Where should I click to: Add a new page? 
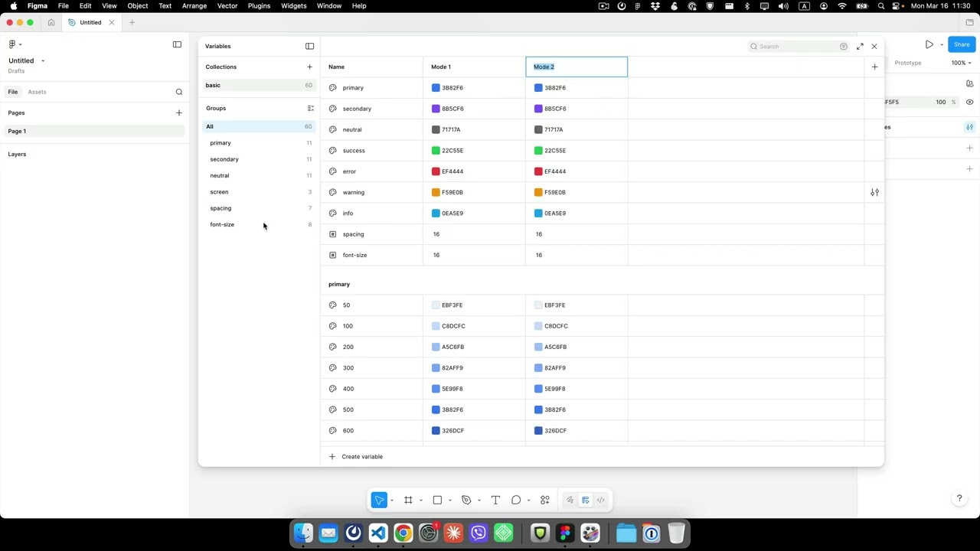[179, 112]
